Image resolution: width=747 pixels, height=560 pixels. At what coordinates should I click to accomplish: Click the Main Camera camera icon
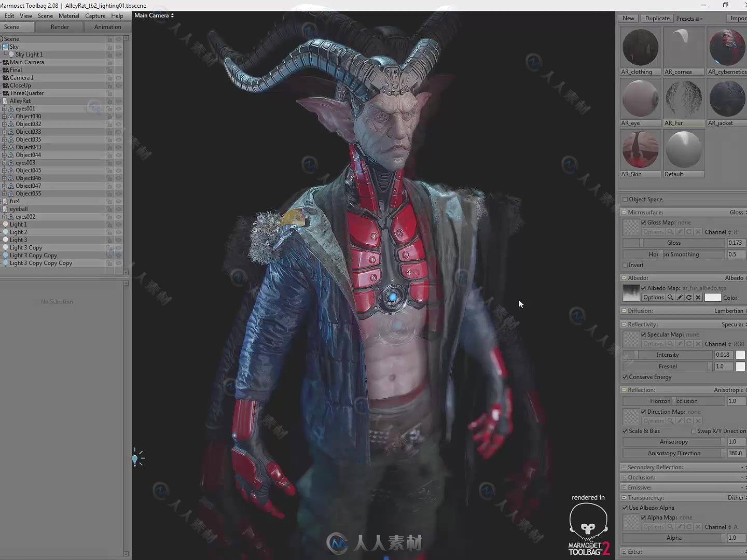[x=5, y=62]
